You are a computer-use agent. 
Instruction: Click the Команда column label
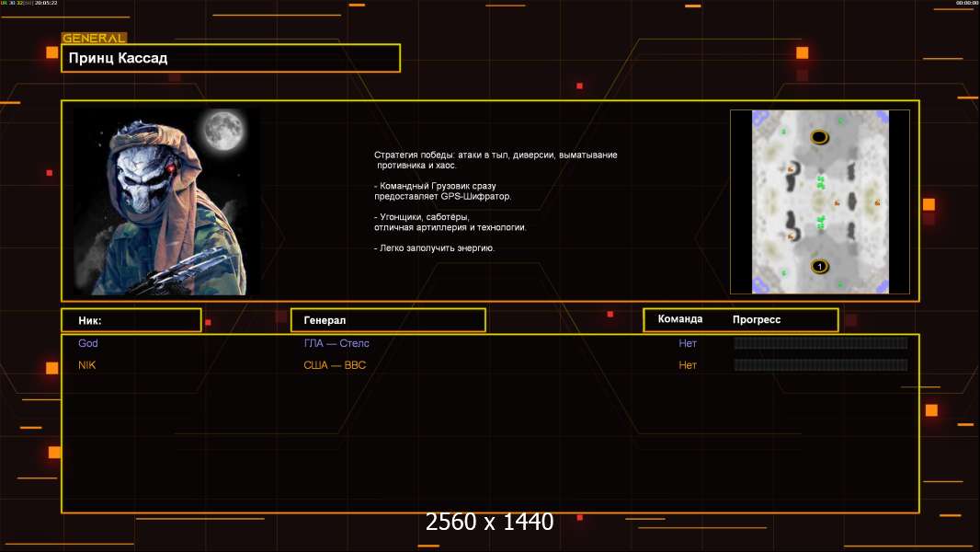[x=680, y=319]
